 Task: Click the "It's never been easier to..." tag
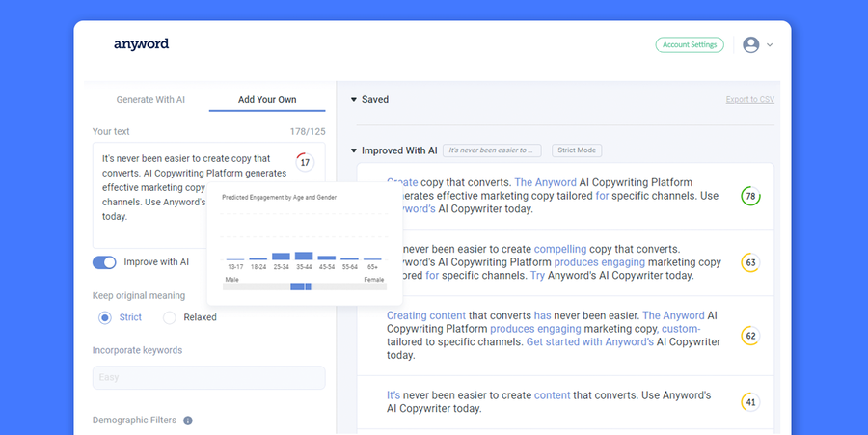click(492, 150)
